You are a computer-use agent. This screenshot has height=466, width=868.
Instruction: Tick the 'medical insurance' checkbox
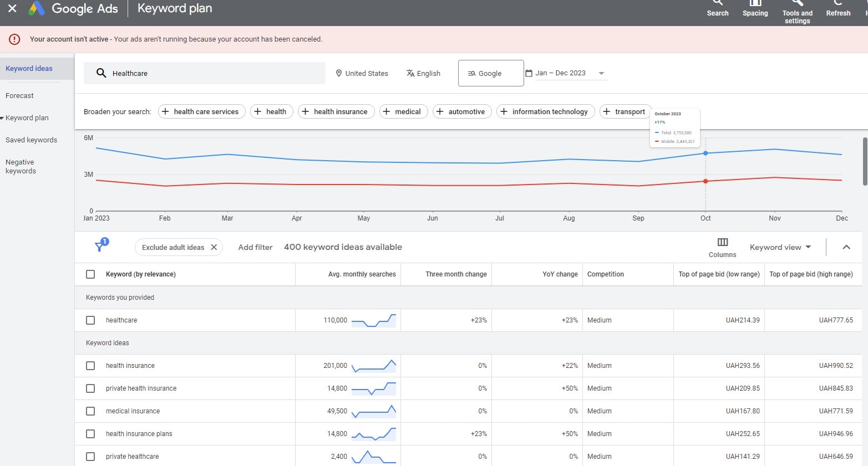90,411
